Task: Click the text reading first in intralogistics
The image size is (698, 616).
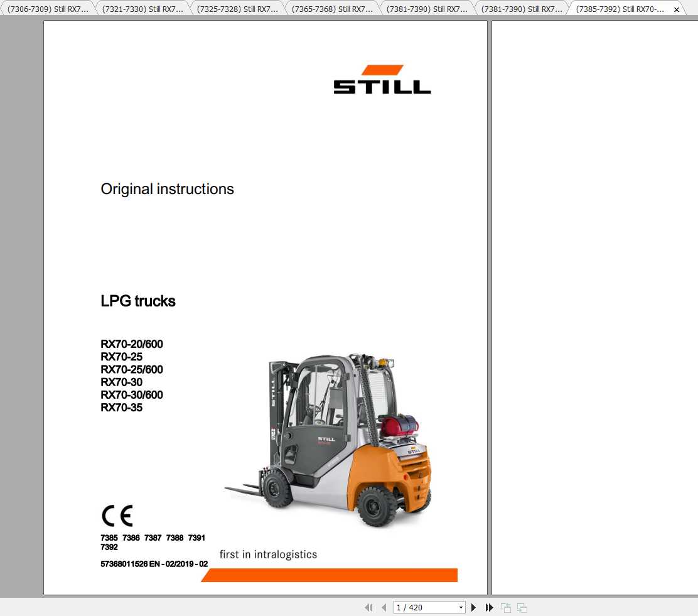Action: coord(268,554)
